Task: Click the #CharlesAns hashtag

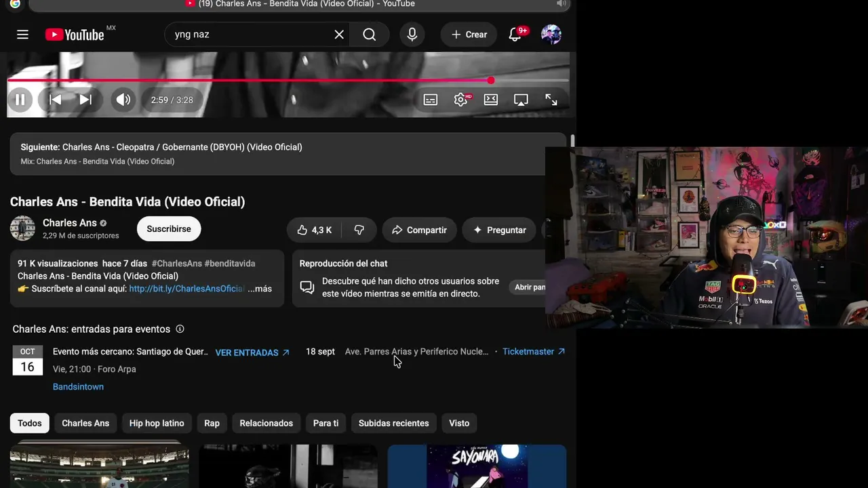Action: tap(176, 264)
